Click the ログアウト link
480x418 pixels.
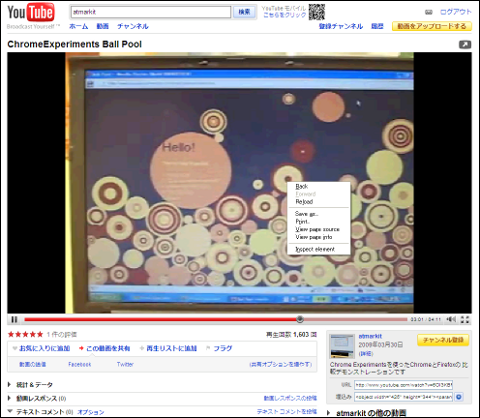455,12
